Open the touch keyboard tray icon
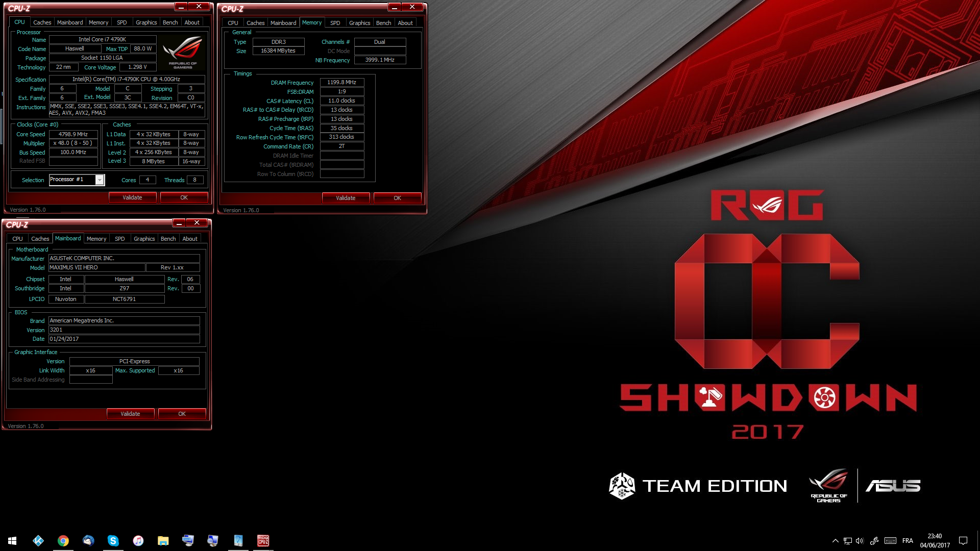980x551 pixels. tap(890, 541)
